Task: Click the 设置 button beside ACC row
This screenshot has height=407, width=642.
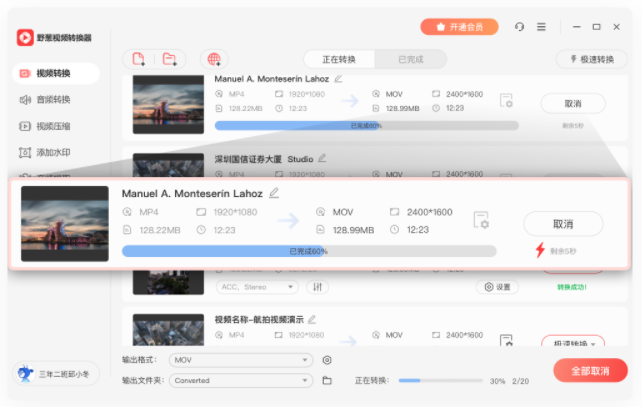Action: [497, 287]
